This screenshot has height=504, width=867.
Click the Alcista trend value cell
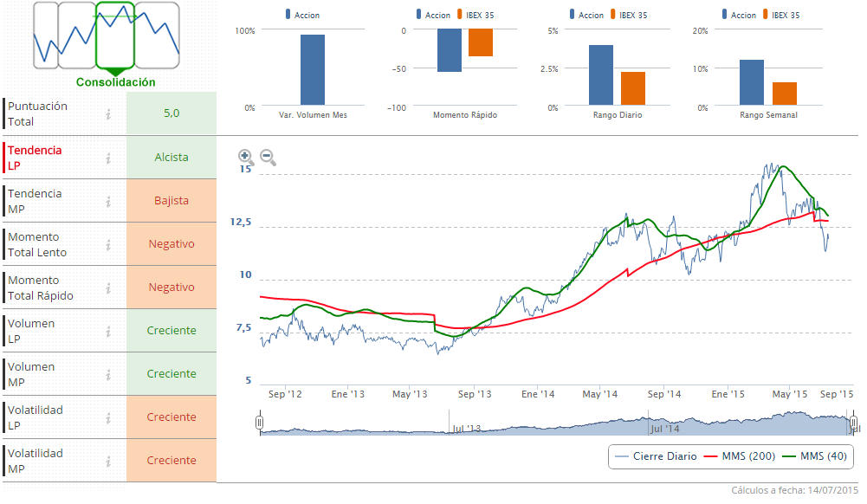171,158
